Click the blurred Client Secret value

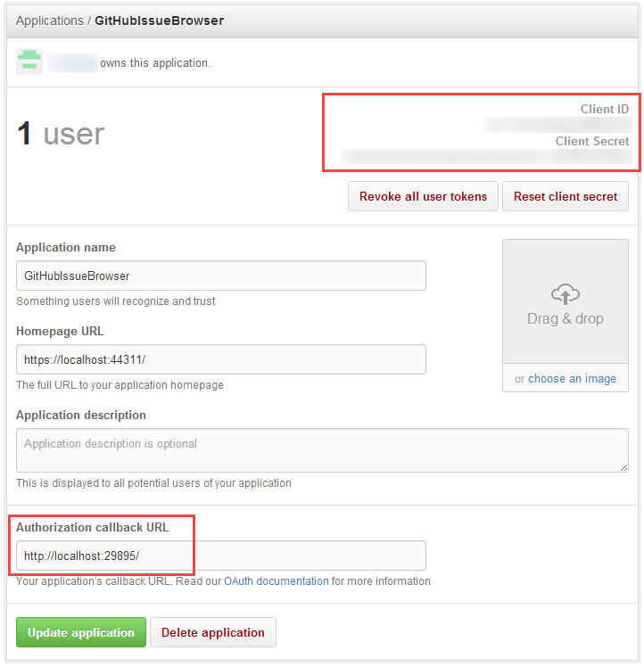486,156
